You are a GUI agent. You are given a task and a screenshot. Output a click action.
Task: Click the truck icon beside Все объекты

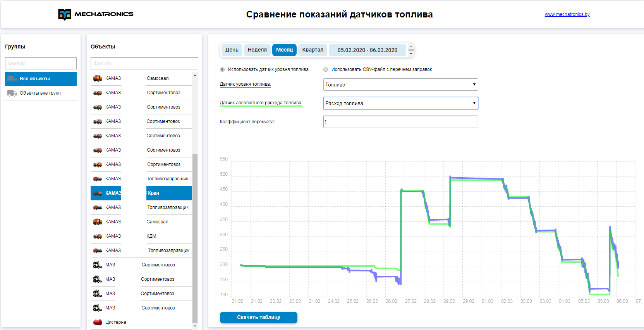(12, 79)
